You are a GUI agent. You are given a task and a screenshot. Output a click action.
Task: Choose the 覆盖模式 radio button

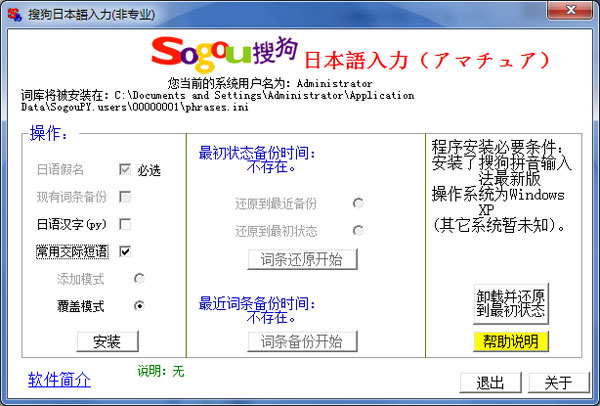[139, 305]
